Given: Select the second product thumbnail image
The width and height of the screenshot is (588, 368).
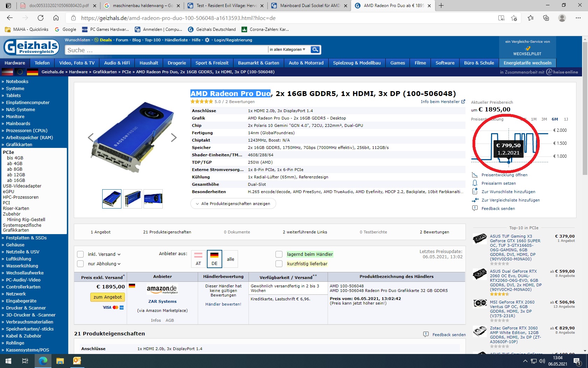Looking at the screenshot, I should pyautogui.click(x=132, y=199).
